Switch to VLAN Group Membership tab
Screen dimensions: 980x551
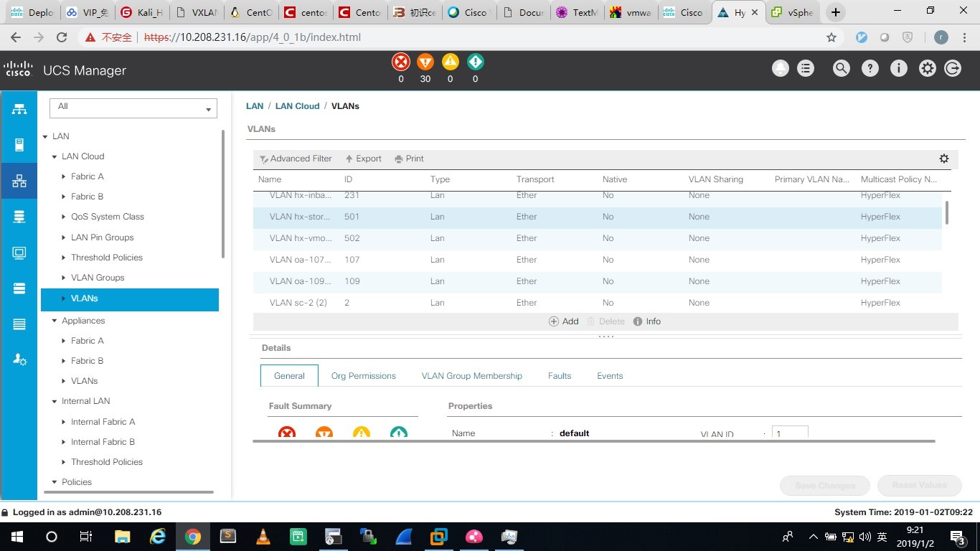click(472, 376)
